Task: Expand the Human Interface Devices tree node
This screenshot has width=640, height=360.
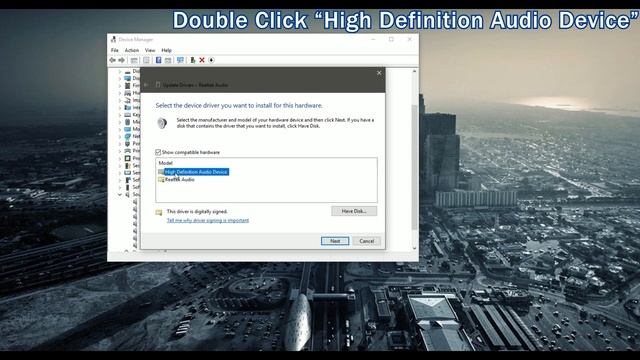Action: (x=120, y=93)
